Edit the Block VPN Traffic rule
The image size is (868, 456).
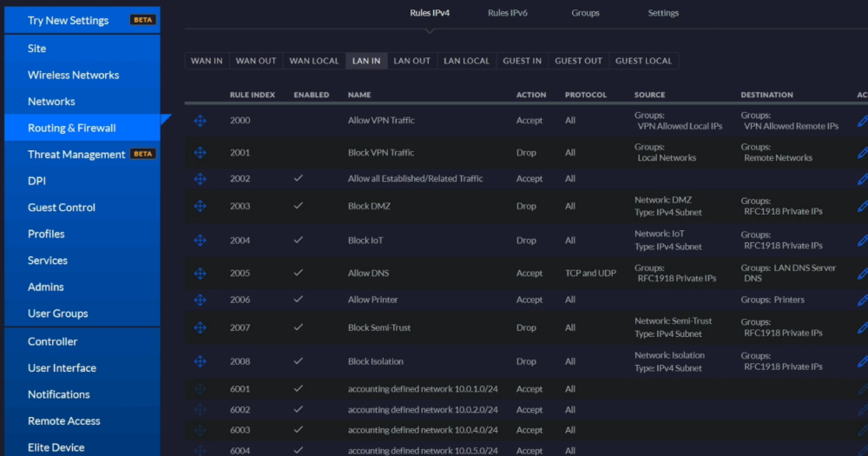pos(863,152)
